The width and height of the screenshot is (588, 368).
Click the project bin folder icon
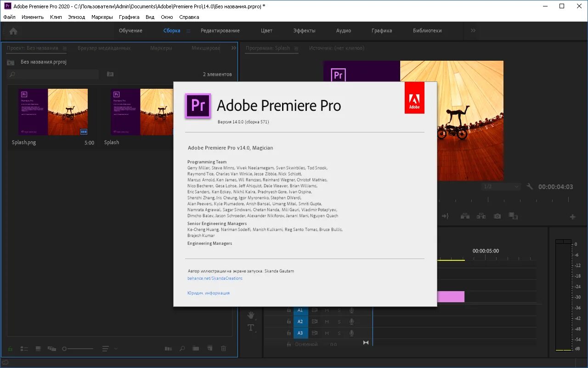[11, 62]
